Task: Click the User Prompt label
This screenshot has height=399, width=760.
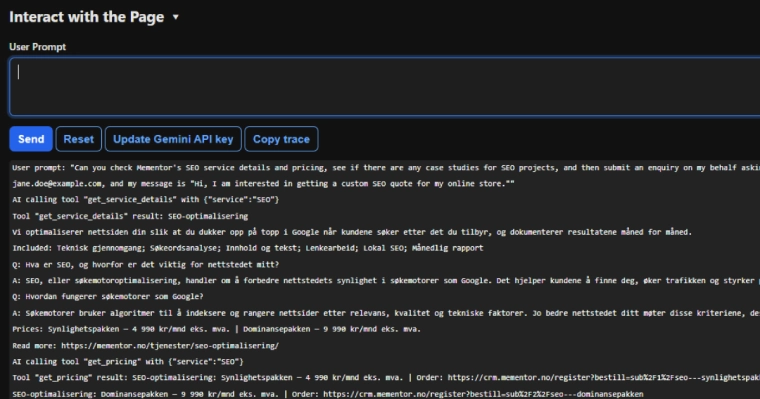Action: [x=37, y=47]
